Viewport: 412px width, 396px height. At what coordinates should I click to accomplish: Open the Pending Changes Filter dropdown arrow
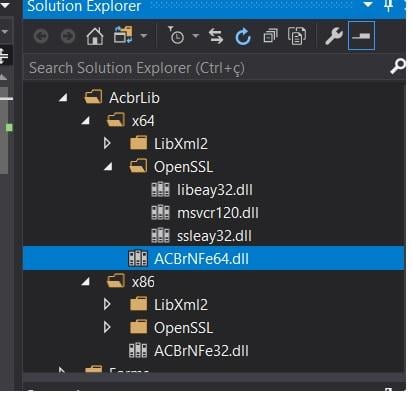coord(196,35)
